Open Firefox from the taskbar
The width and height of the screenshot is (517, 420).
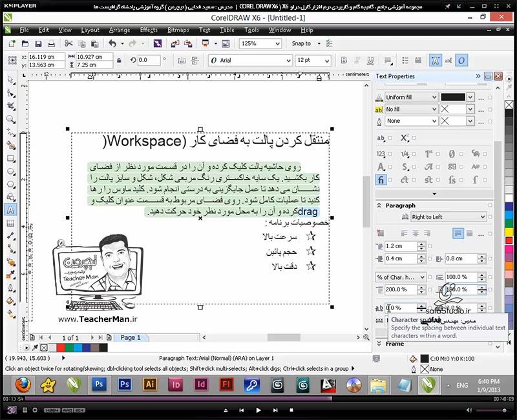23,384
